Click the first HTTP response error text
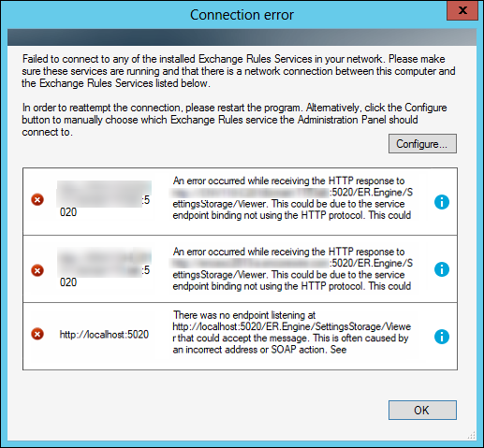Screen dimensions: 484x448 292,198
